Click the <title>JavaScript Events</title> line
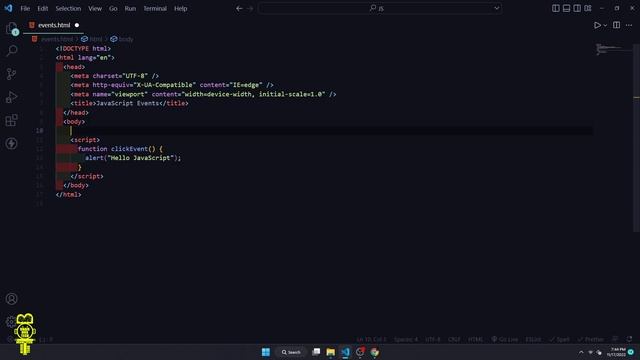Screen dimensions: 640x360 tap(129, 103)
